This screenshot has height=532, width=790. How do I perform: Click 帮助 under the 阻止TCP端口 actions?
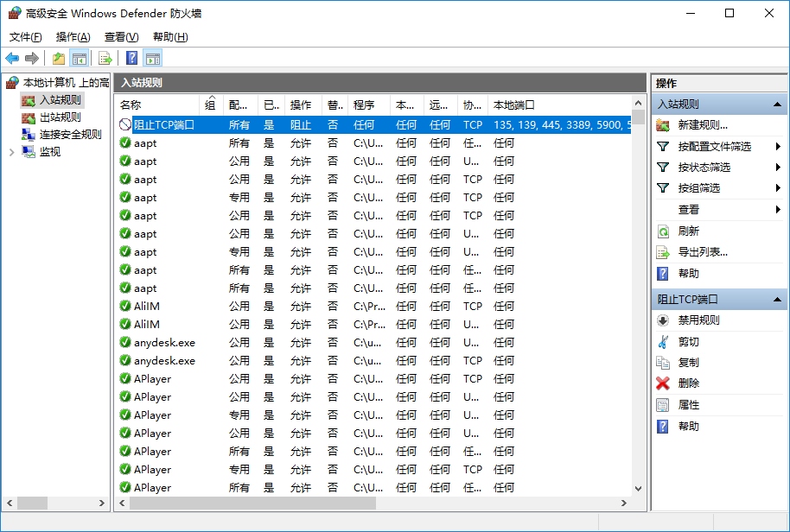click(x=688, y=427)
